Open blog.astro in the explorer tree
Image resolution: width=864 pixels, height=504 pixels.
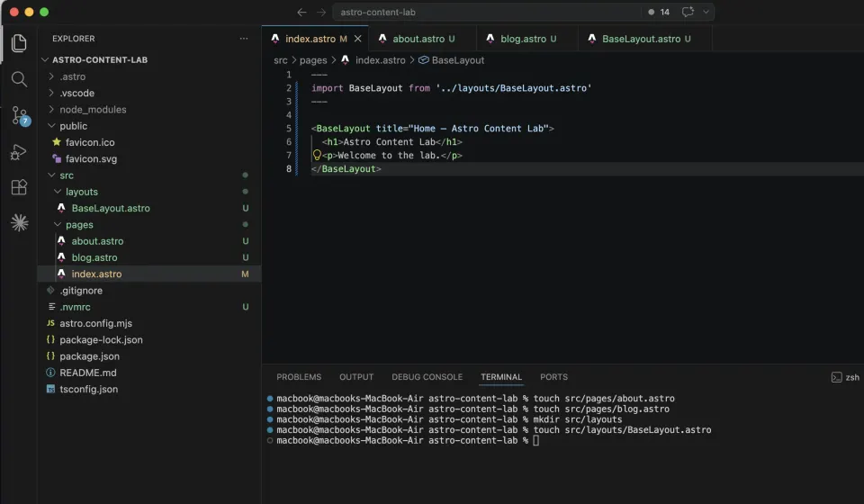[94, 257]
